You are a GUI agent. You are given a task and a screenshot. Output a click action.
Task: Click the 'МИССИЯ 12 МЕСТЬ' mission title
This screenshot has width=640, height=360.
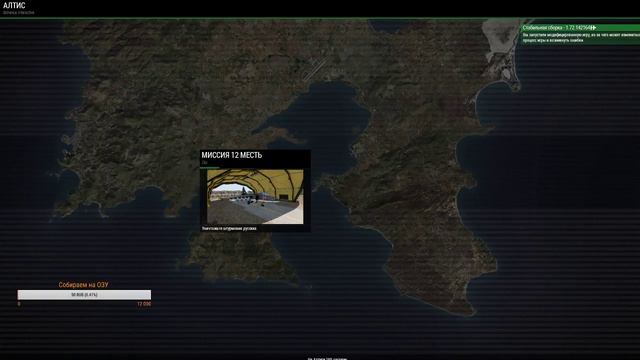click(x=231, y=155)
